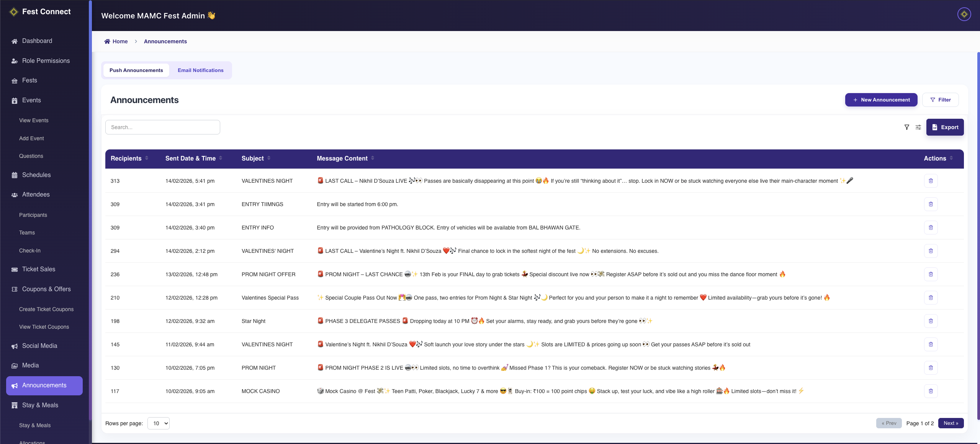Viewport: 980px width, 444px height.
Task: Click into the announcements Search field
Action: (x=162, y=127)
